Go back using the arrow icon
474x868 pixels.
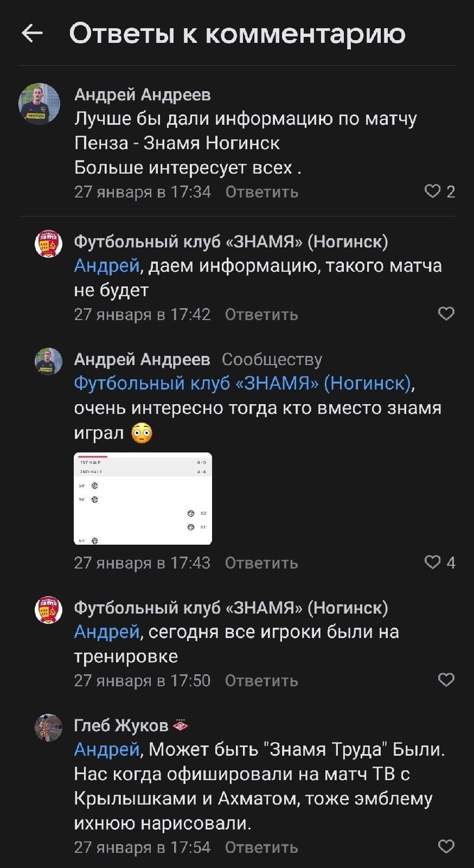point(32,34)
